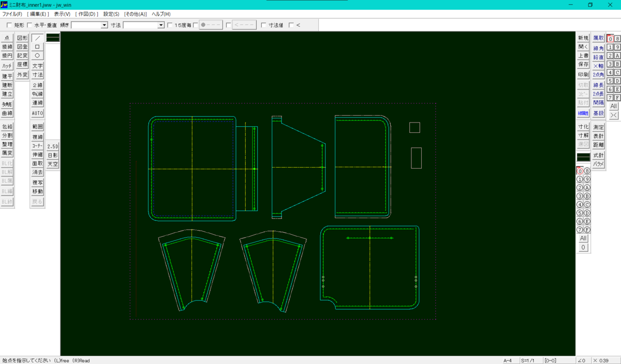Choose the 接円 tangent circle tool
The height and width of the screenshot is (364, 621).
pyautogui.click(x=7, y=55)
